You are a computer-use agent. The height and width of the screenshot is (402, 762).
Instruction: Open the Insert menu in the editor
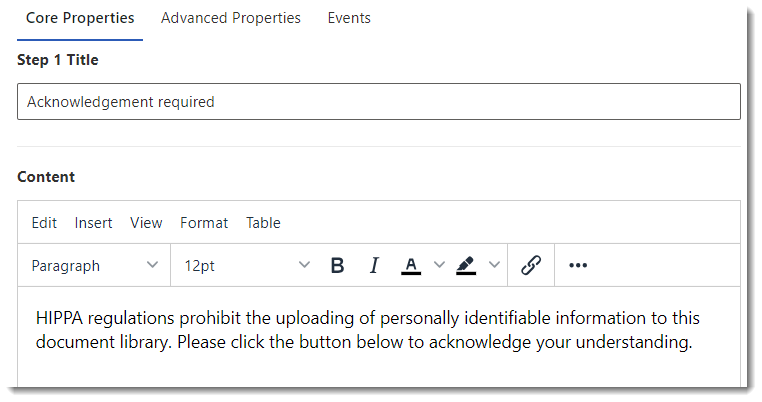pyautogui.click(x=93, y=223)
